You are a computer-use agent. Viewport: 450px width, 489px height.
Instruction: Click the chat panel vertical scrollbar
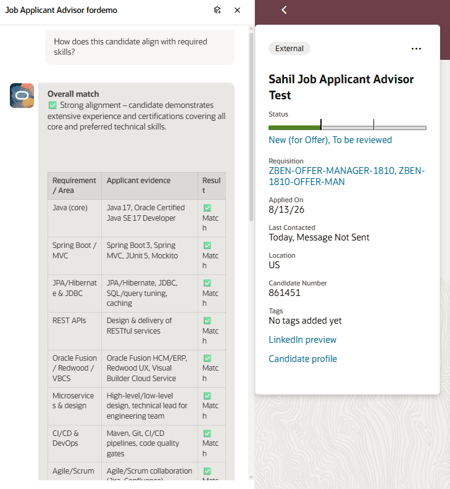[251, 123]
